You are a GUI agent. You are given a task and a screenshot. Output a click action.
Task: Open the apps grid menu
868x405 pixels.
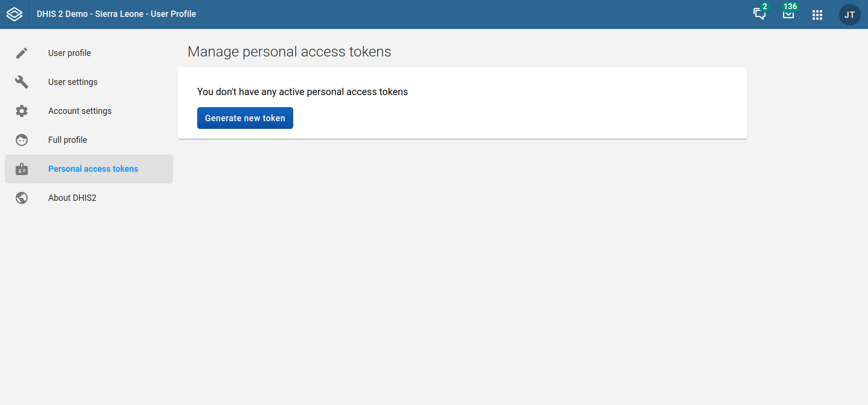click(x=817, y=15)
